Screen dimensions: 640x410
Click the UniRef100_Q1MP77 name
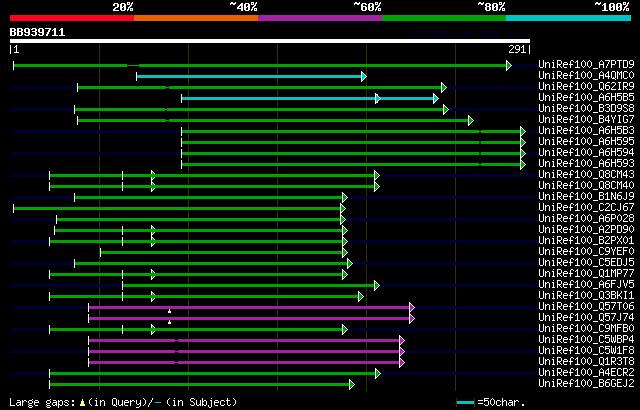coord(586,274)
